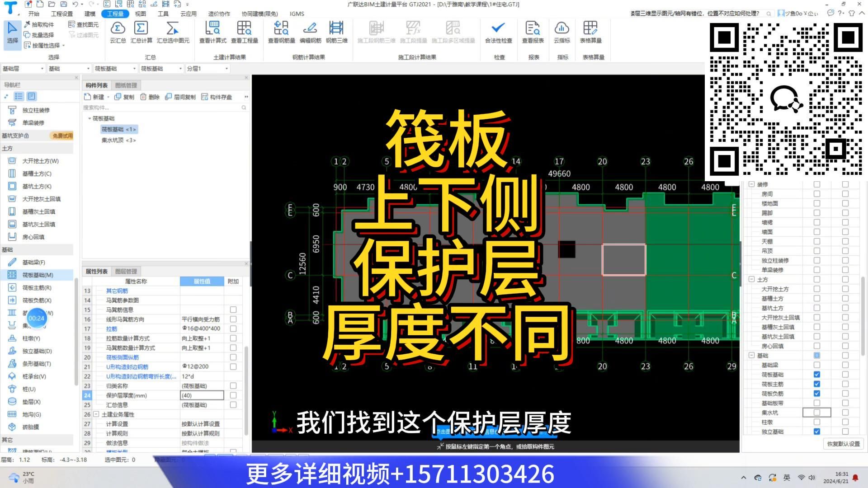Image resolution: width=868 pixels, height=488 pixels.
Task: Open the 基础 category dropdown
Action: click(69, 68)
